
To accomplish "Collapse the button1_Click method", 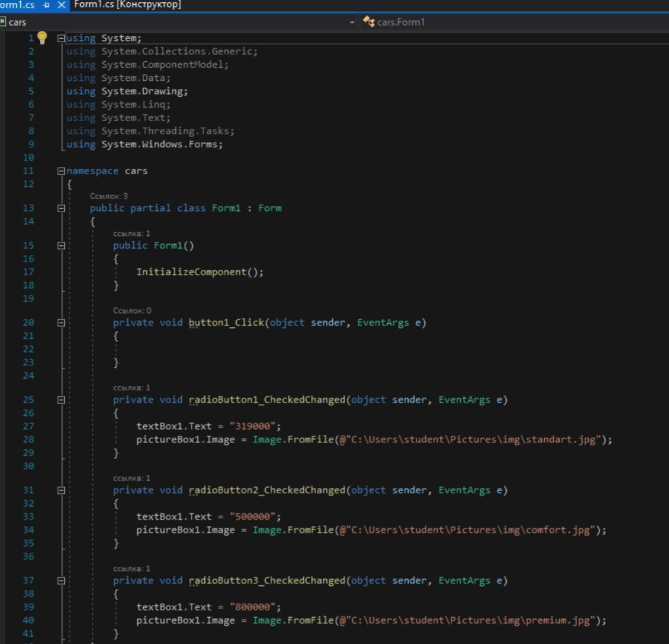I will point(61,323).
